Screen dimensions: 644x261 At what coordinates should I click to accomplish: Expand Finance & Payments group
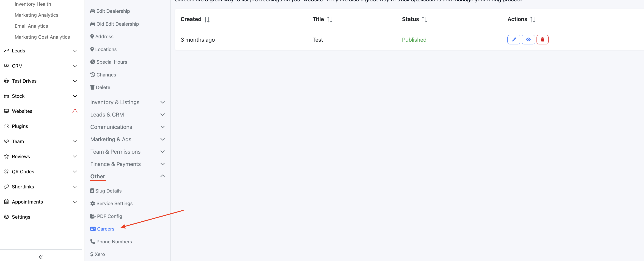162,164
